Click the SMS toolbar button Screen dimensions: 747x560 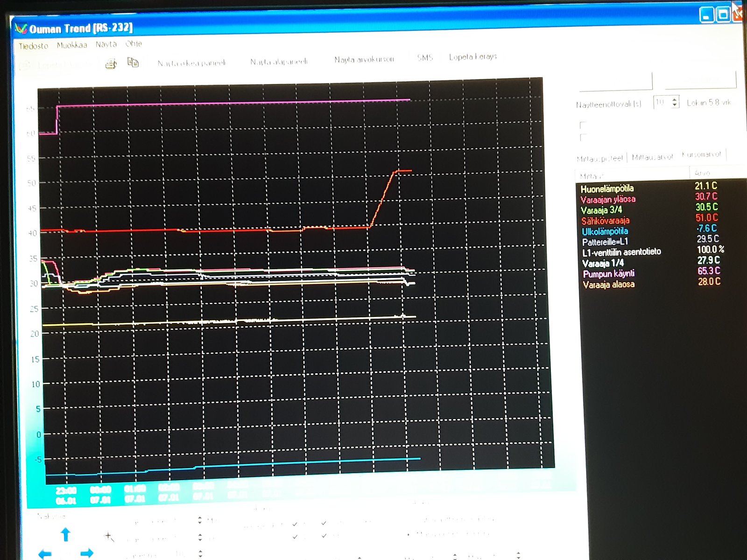click(425, 58)
